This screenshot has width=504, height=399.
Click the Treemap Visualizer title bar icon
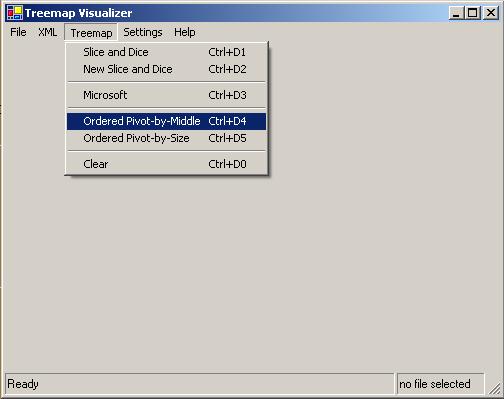(15, 13)
